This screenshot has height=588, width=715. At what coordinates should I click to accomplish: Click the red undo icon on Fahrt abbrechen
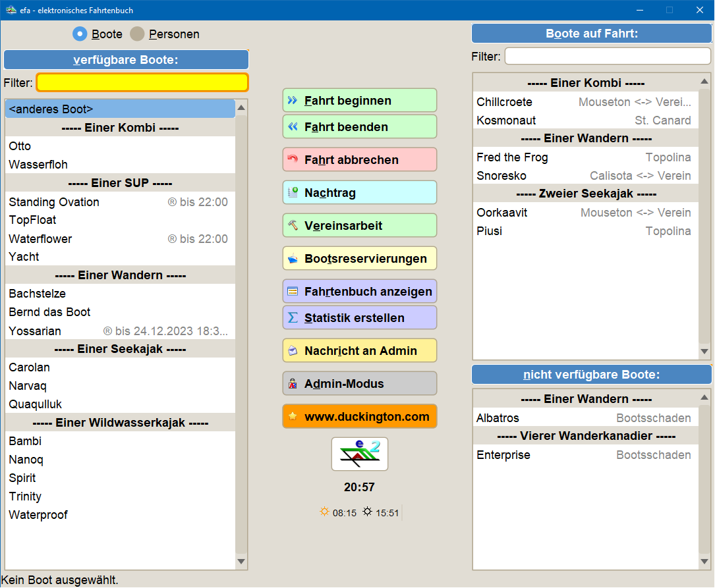293,159
